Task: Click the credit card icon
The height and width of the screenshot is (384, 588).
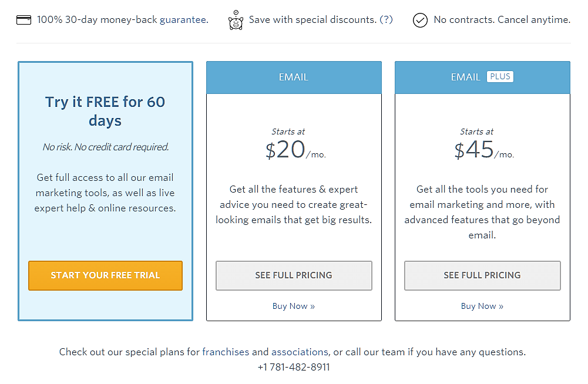Action: tap(24, 20)
